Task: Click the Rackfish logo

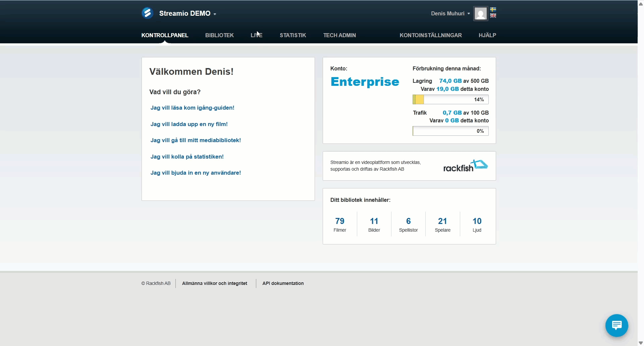Action: pos(465,166)
